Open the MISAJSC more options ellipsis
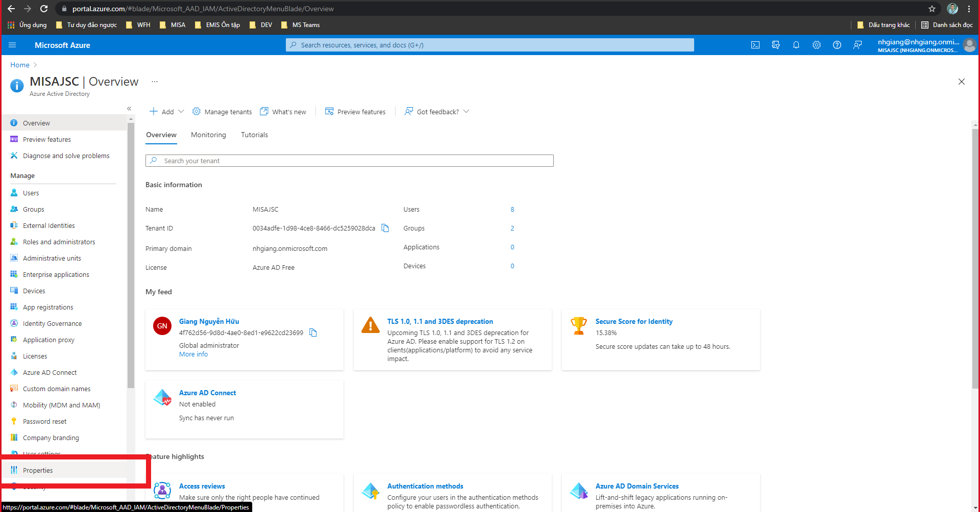The width and height of the screenshot is (980, 512). coord(155,82)
